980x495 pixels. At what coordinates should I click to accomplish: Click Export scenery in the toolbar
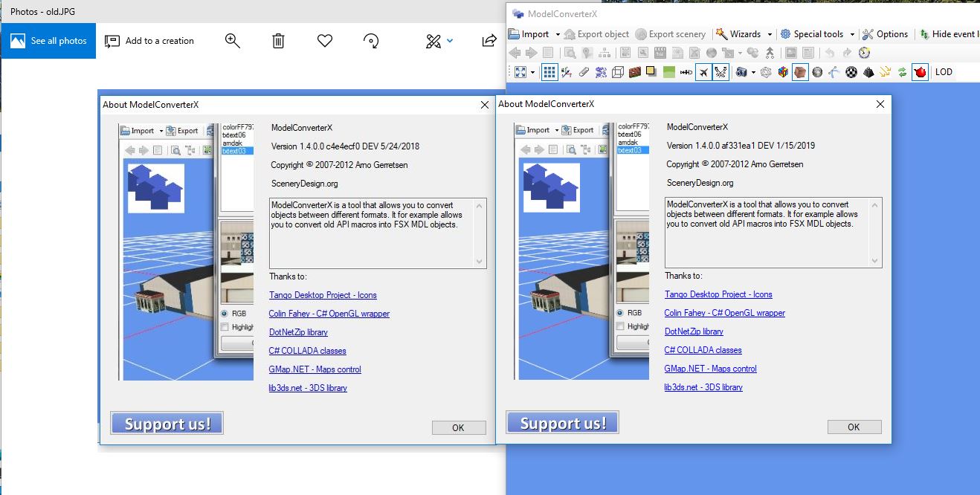[671, 34]
